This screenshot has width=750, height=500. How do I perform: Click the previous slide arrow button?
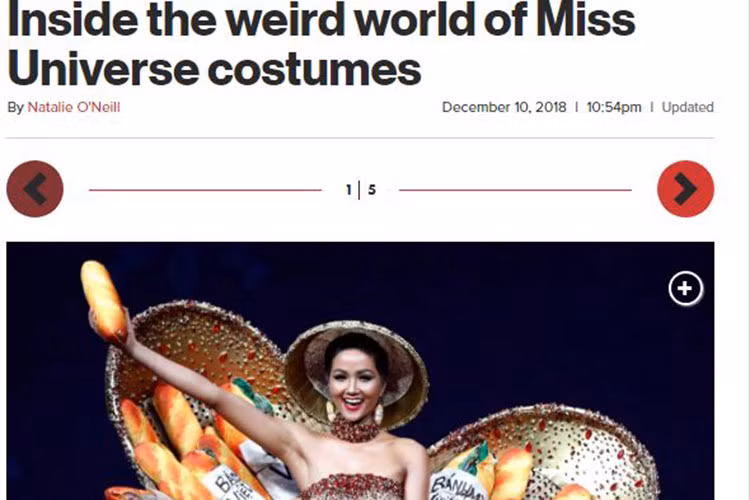click(x=35, y=189)
